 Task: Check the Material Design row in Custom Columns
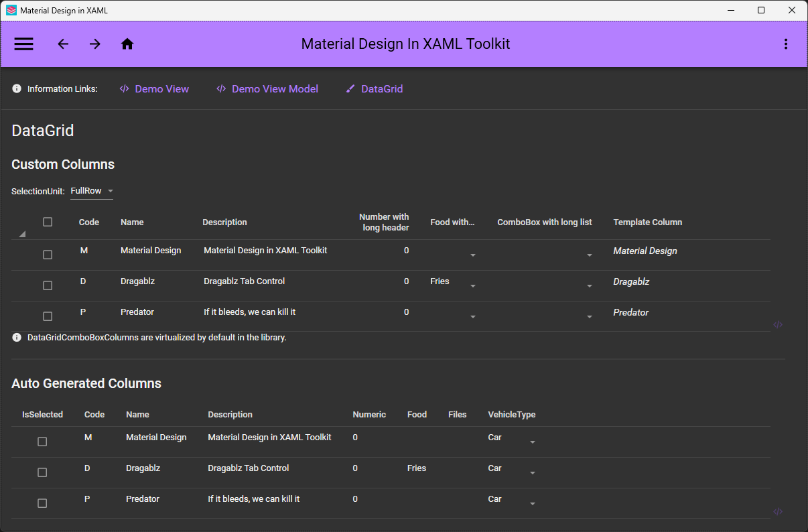[48, 255]
